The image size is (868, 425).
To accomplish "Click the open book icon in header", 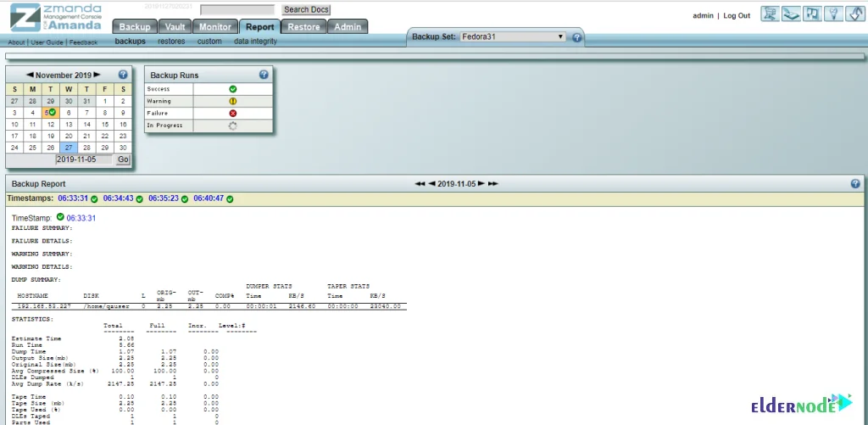I will click(x=791, y=14).
